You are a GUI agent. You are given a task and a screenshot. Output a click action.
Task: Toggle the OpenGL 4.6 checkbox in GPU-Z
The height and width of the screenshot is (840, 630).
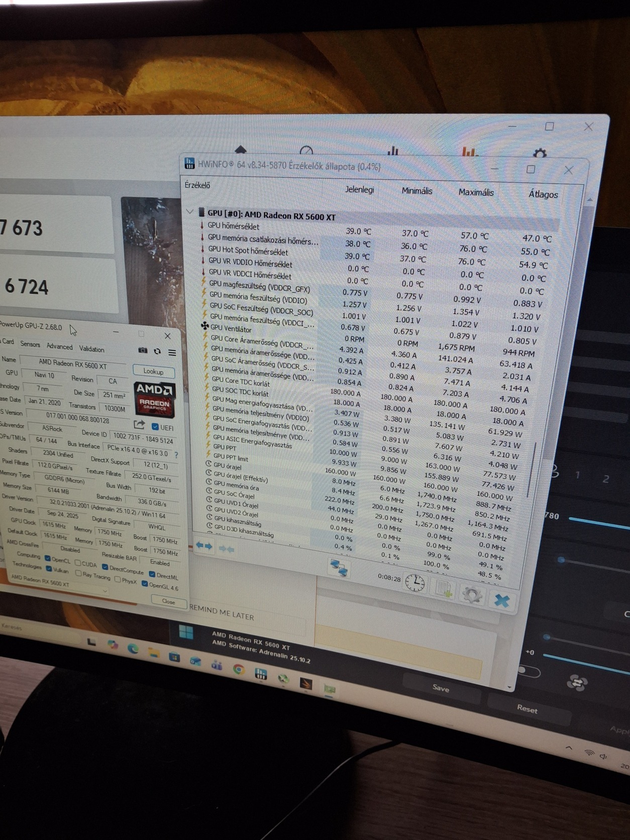pos(144,583)
